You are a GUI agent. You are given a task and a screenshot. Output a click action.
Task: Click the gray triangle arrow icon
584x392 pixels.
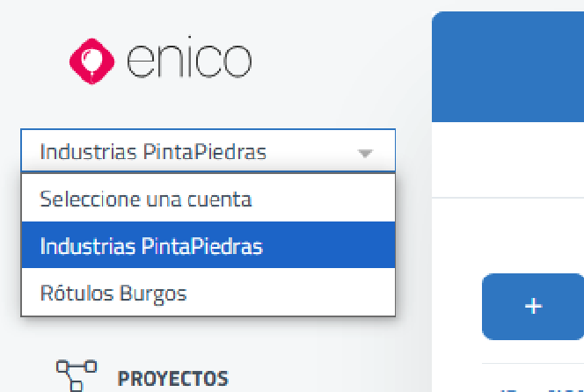pos(366,153)
